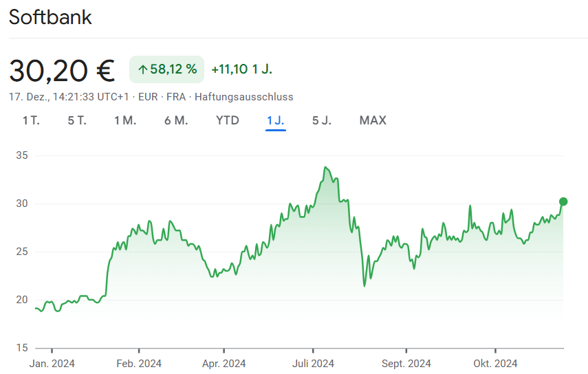Viewport: 588px width, 374px height.
Task: Click the Feb. 2024 axis label
Action: (139, 364)
